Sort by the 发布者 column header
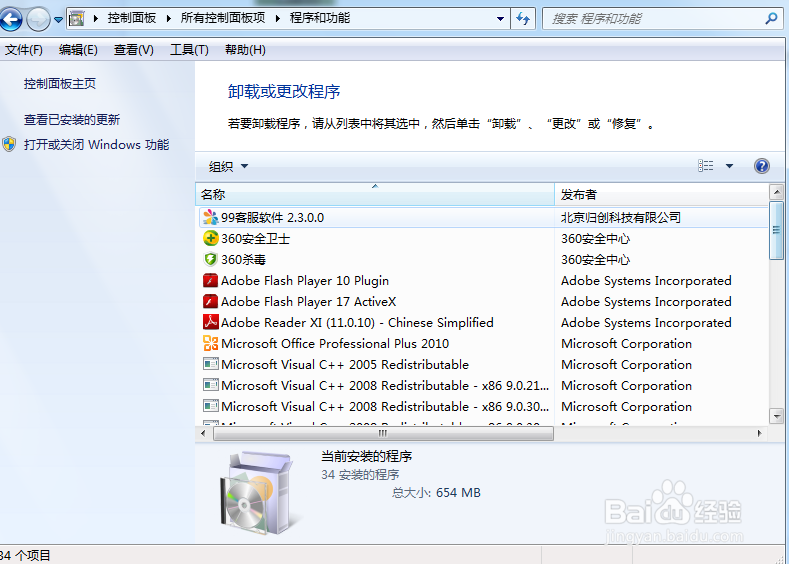This screenshot has height=564, width=789. (x=662, y=194)
